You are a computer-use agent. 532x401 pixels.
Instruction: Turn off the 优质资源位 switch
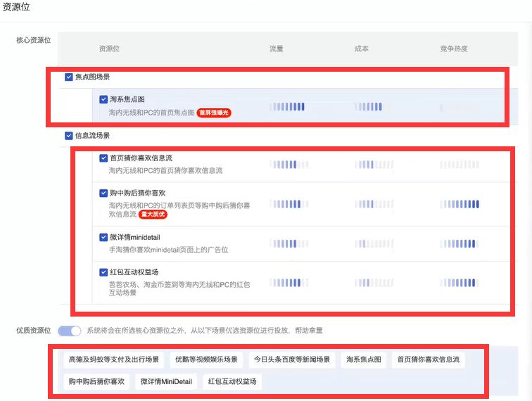tap(70, 331)
